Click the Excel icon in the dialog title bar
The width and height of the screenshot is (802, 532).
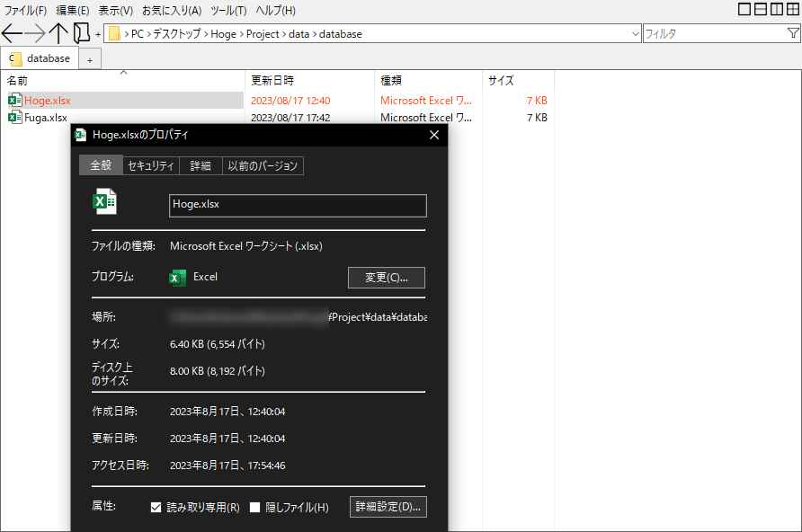(x=80, y=135)
